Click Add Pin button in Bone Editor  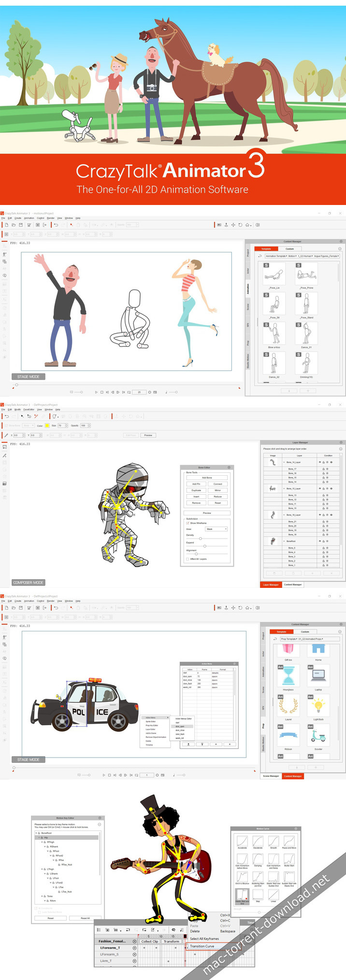pyautogui.click(x=196, y=484)
